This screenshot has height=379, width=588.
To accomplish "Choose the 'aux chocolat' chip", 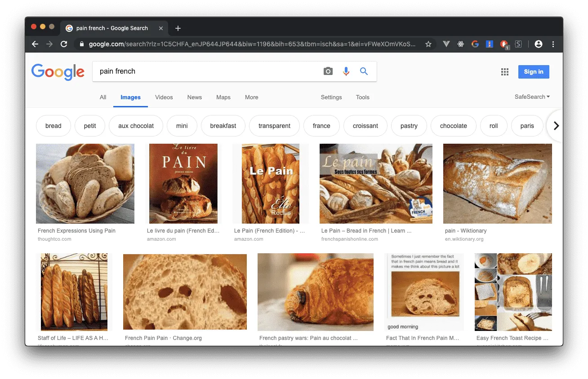I will [136, 126].
